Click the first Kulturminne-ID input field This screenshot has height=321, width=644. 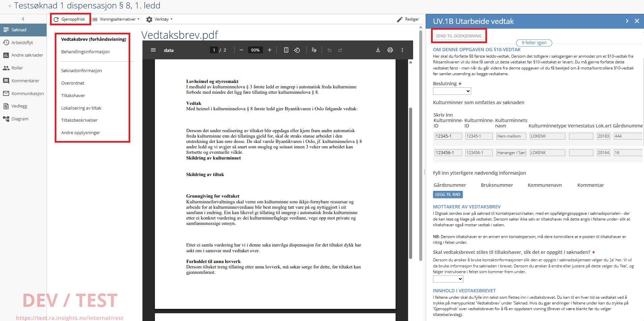point(448,136)
